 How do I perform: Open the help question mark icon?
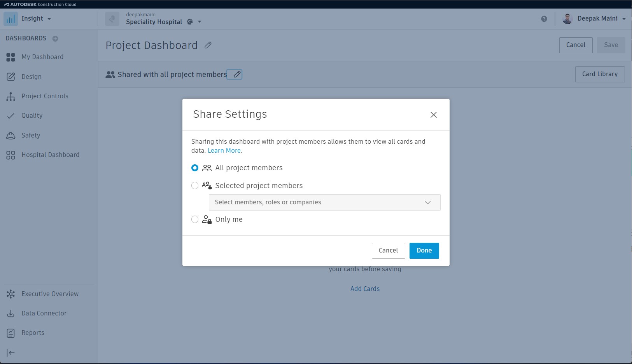544,19
